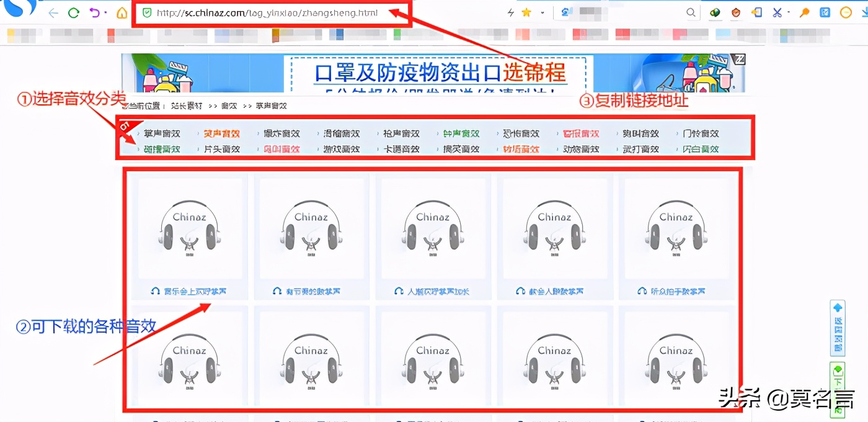868x422 pixels.
Task: Activate the scissors screenshot tool
Action: tap(777, 12)
